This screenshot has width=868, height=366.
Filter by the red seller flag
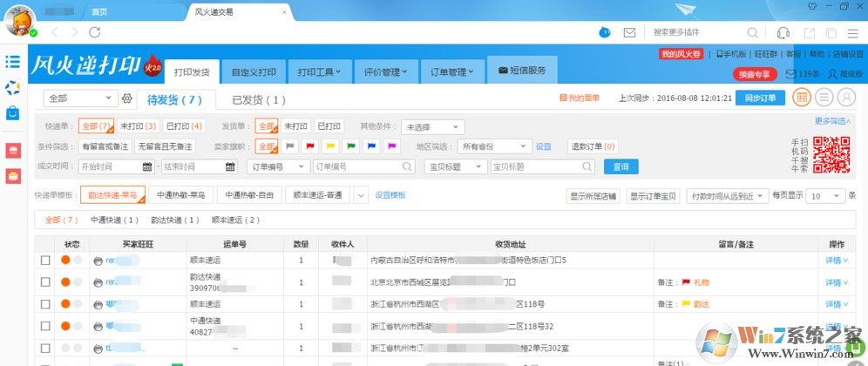pos(309,146)
